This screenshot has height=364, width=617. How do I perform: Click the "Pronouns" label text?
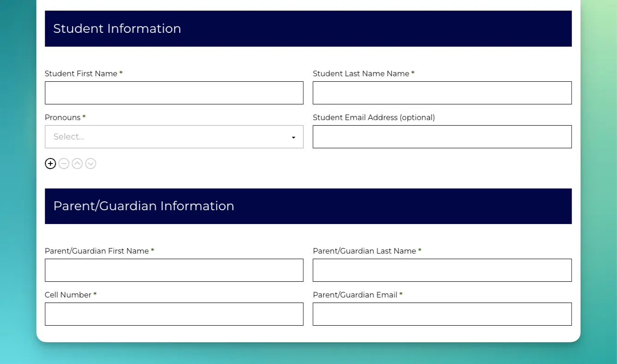tap(62, 117)
